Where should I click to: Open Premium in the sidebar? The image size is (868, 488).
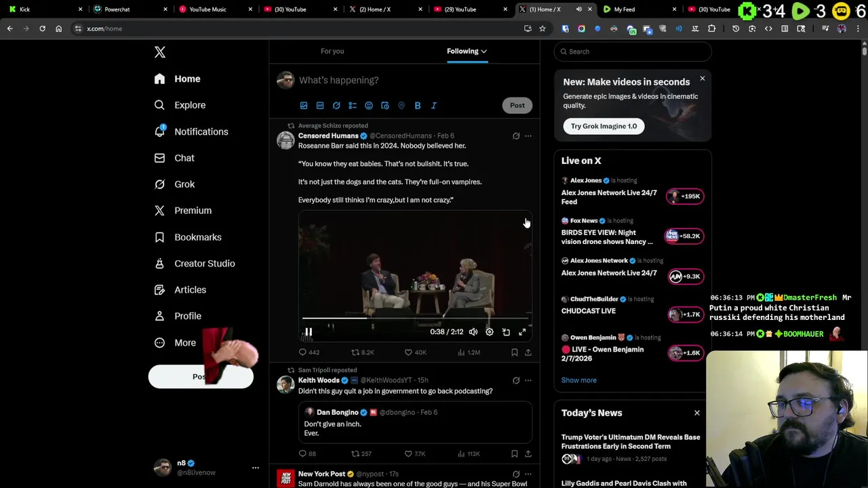[183, 211]
